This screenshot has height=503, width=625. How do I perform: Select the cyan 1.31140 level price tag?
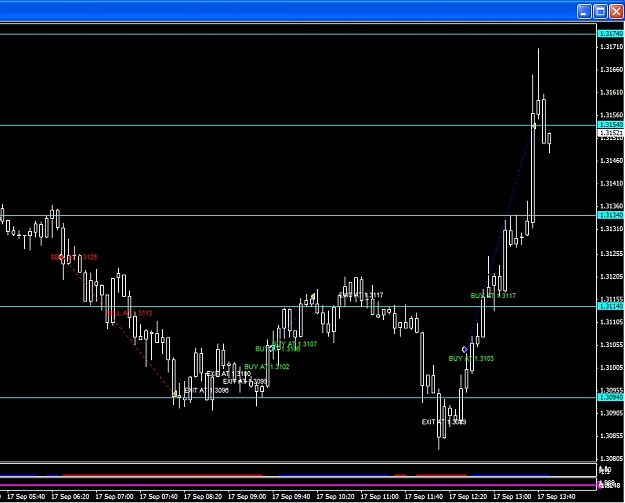[611, 306]
